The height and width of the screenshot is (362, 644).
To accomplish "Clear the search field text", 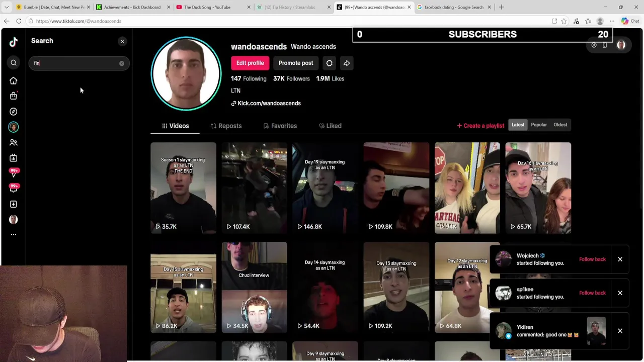I will tap(121, 63).
